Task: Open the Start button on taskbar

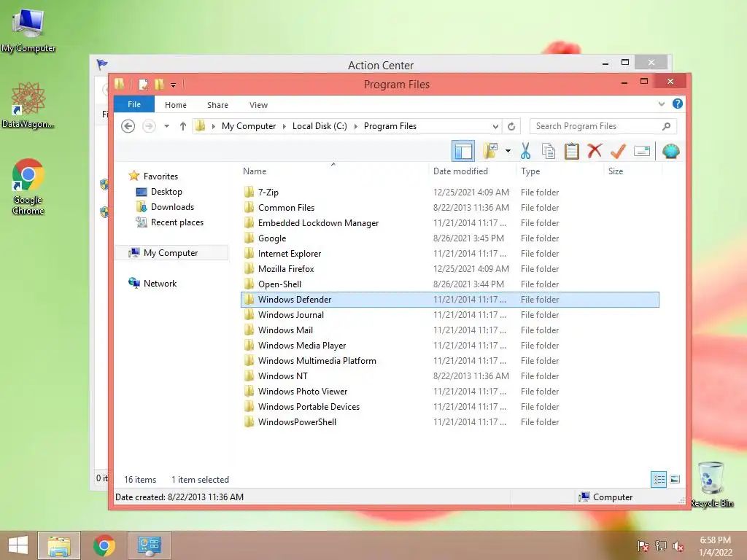Action: [x=18, y=545]
